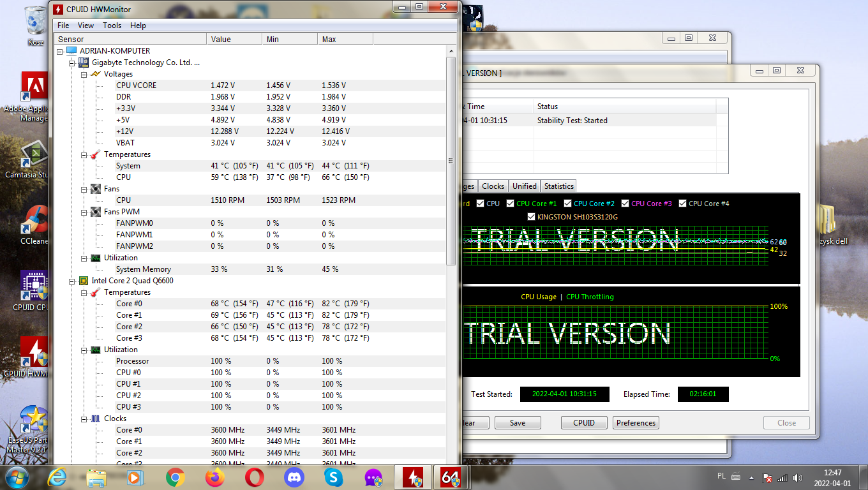Toggle the CPU Core #4 checkbox
Screen dimensions: 868x490
[x=683, y=204]
